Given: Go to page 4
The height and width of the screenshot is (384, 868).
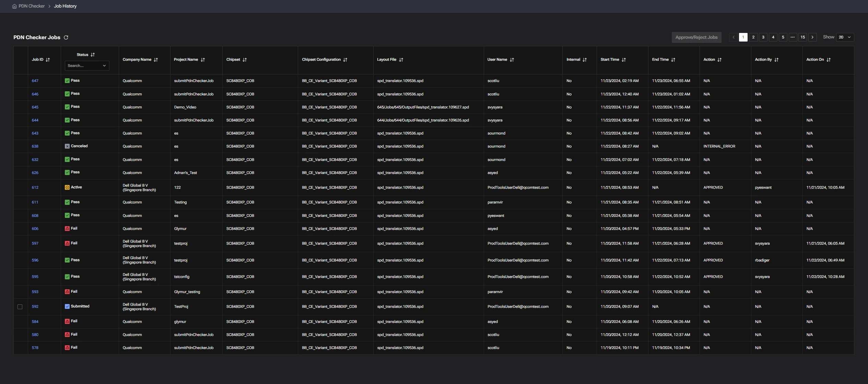Looking at the screenshot, I should 773,37.
